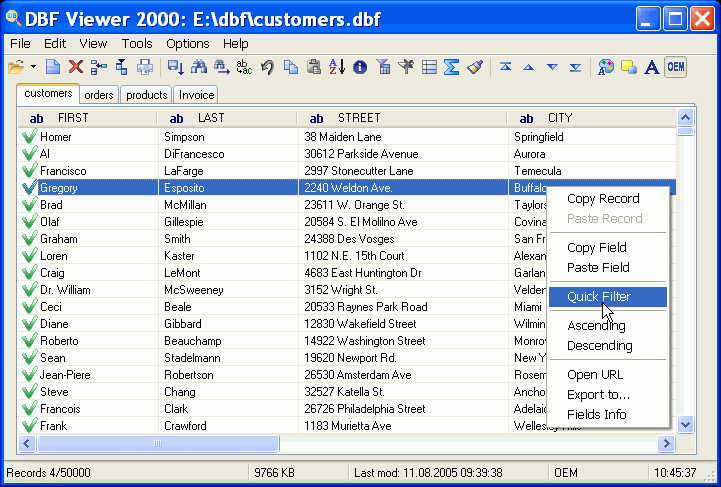Choose Export to... in context menu
This screenshot has width=721, height=487.
[x=607, y=395]
